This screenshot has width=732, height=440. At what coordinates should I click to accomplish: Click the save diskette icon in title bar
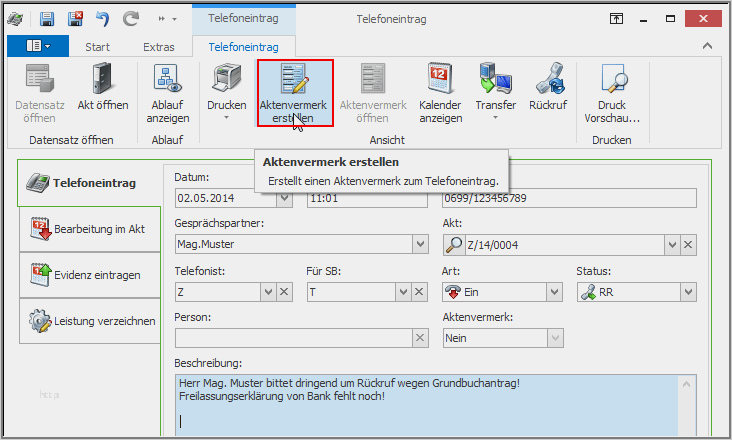[47, 19]
